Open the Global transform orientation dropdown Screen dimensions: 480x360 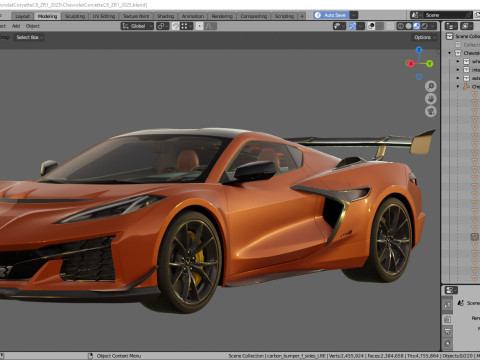(x=137, y=26)
